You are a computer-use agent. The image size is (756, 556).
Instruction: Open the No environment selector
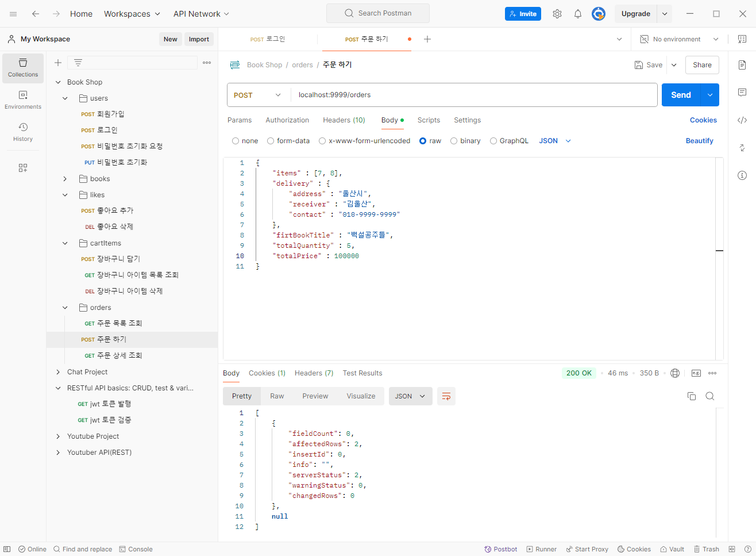pos(680,39)
